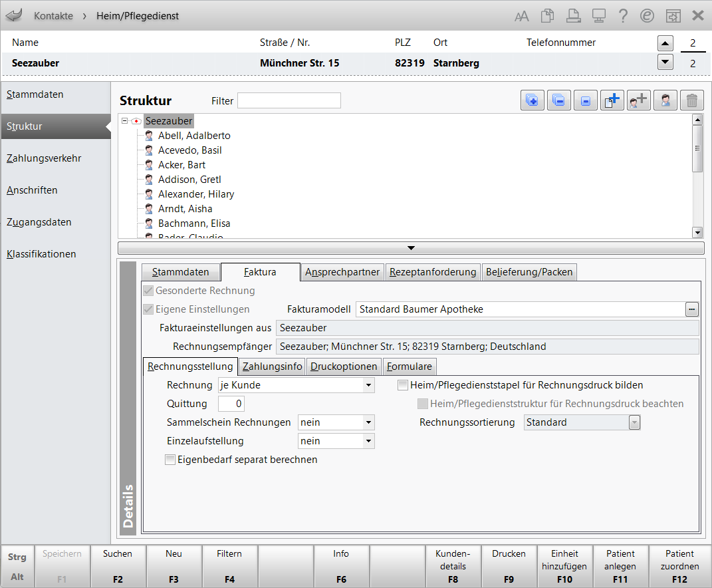712x588 pixels.
Task: Enable Eigenbedarf separat berechnen checkbox
Action: pos(170,460)
